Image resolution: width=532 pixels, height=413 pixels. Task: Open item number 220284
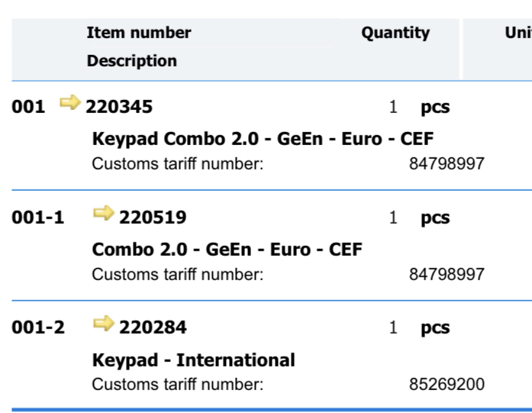[x=153, y=327]
